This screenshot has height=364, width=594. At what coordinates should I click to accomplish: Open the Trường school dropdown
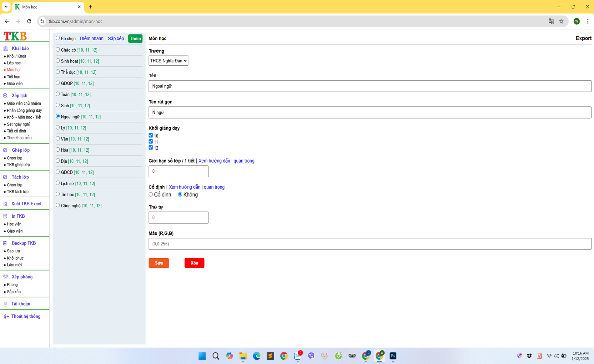click(x=168, y=61)
